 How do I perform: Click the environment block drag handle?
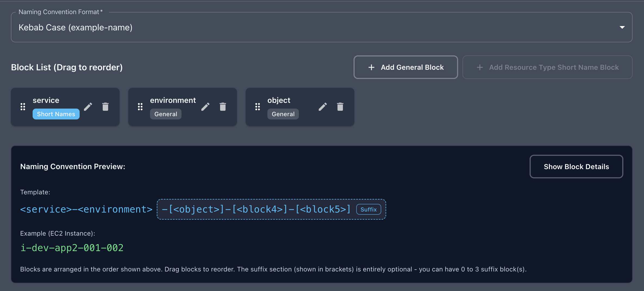(x=140, y=107)
